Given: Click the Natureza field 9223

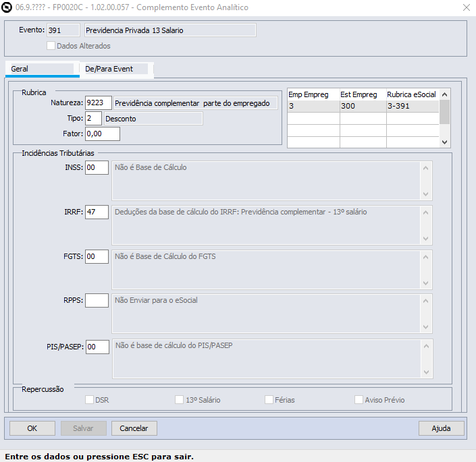Looking at the screenshot, I should tap(99, 103).
